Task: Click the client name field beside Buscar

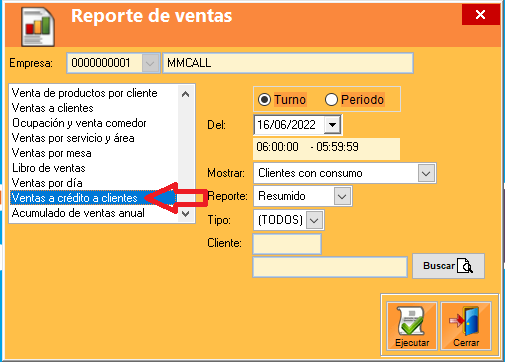Action: pos(330,267)
